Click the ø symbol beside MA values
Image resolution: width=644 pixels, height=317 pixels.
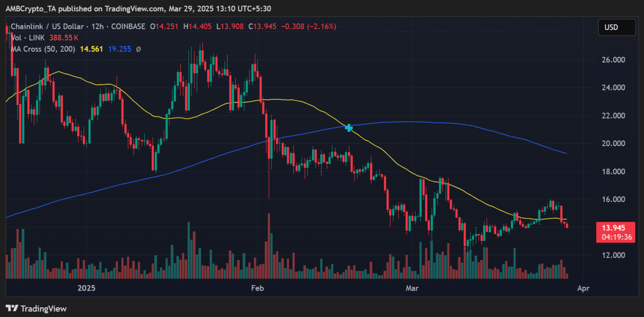(x=139, y=49)
